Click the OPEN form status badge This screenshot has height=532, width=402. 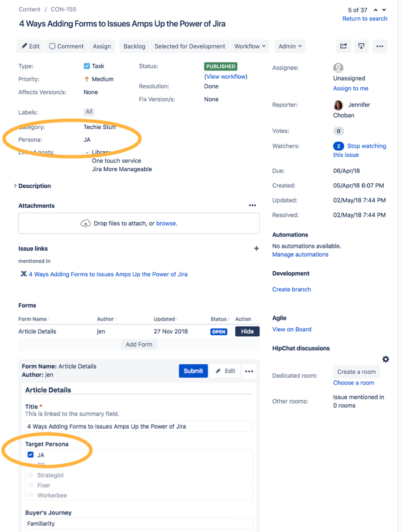point(218,332)
